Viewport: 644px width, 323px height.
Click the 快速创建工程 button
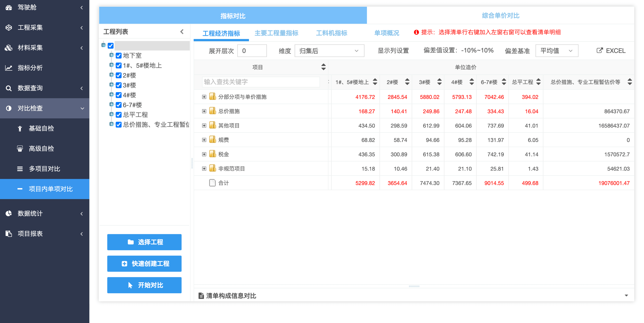click(144, 263)
